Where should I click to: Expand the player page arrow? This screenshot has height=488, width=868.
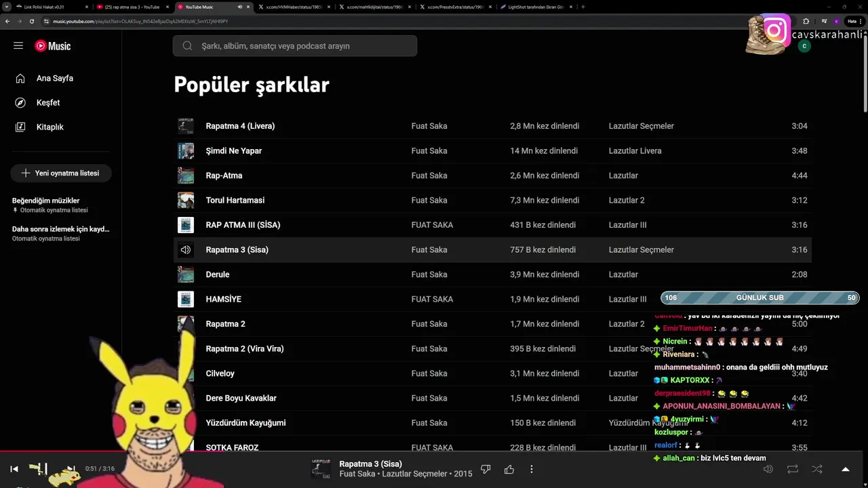(x=846, y=469)
